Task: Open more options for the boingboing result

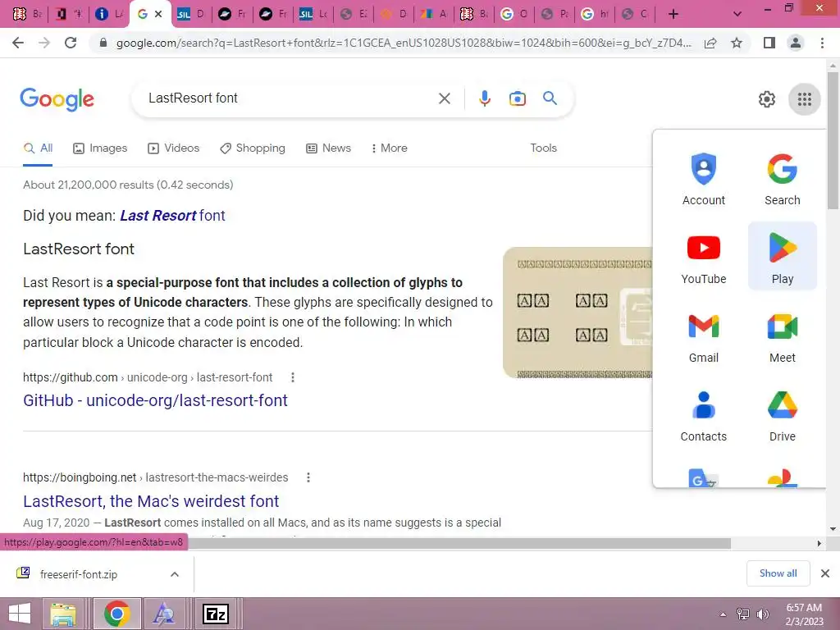Action: (308, 477)
